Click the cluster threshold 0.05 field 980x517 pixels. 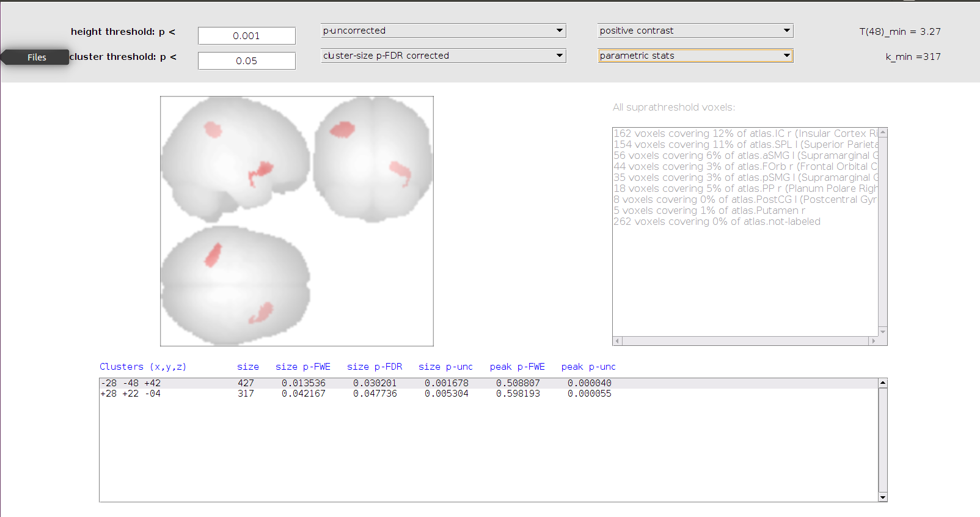[246, 61]
